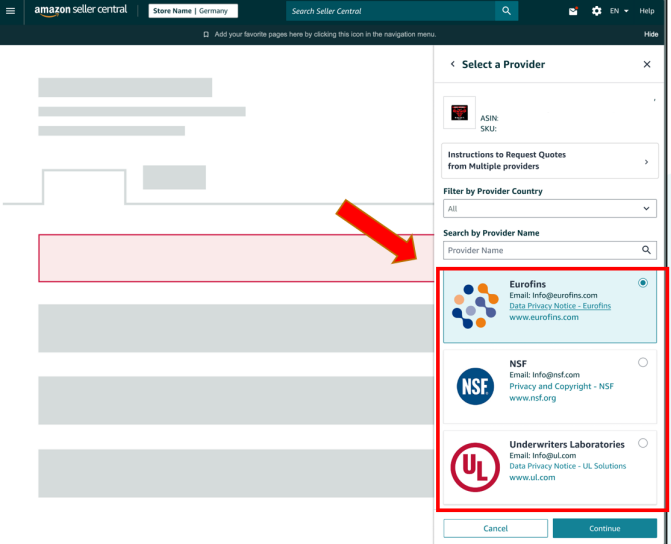671x544 pixels.
Task: Click the Cancel button
Action: [495, 528]
